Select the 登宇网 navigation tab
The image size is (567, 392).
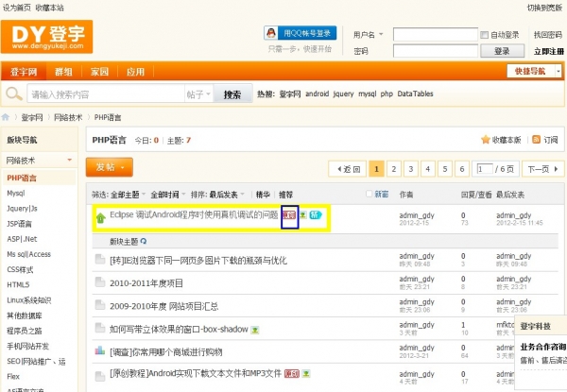(x=24, y=72)
